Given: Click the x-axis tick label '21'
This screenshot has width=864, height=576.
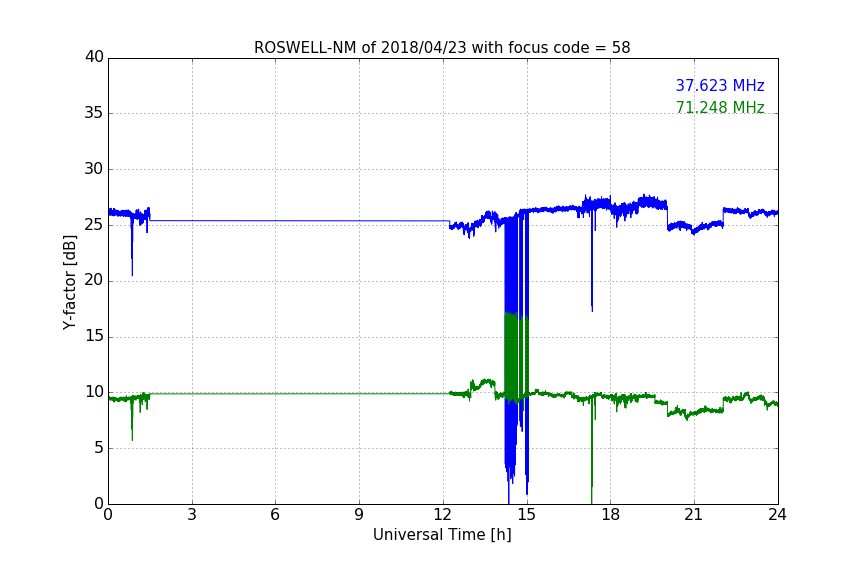Looking at the screenshot, I should coord(694,515).
